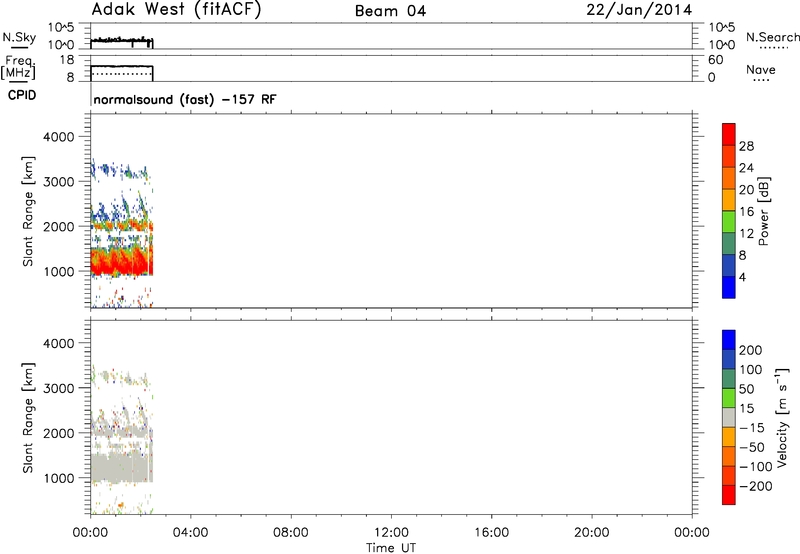Image resolution: width=800 pixels, height=554 pixels.
Task: Click the 'Time UT' axis title
Action: (x=391, y=548)
